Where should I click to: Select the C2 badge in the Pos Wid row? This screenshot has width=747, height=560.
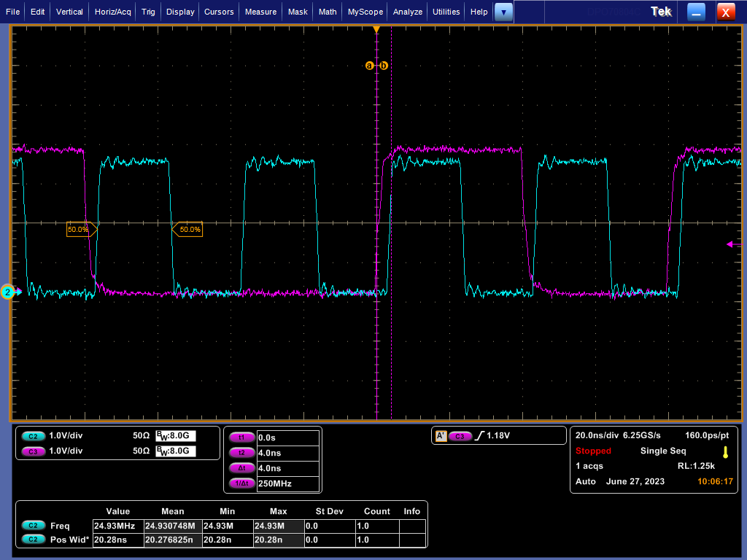pyautogui.click(x=34, y=540)
